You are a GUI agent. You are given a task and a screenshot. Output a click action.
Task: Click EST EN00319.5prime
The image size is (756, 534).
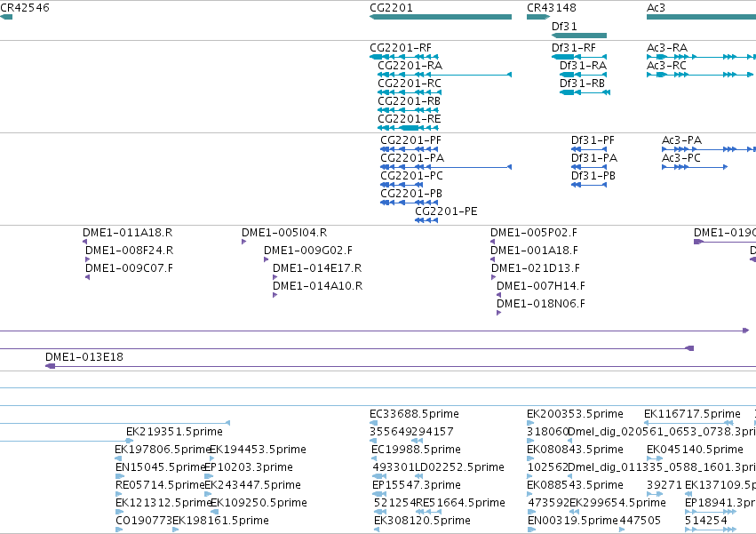pos(532,530)
